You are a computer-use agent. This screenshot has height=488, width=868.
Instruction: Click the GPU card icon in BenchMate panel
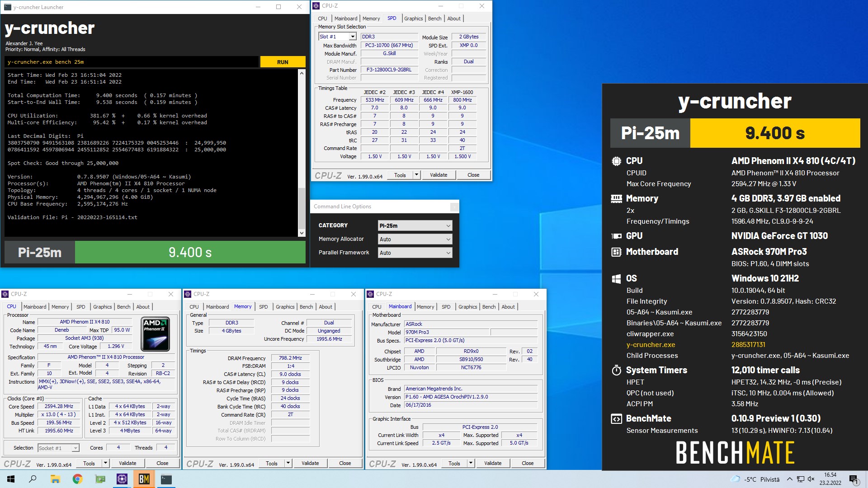click(x=616, y=236)
